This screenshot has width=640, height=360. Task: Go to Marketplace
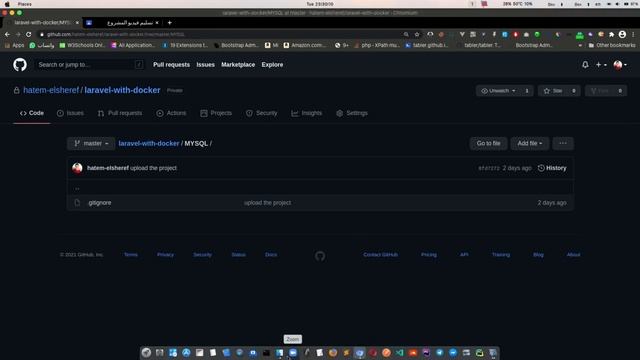click(x=238, y=64)
